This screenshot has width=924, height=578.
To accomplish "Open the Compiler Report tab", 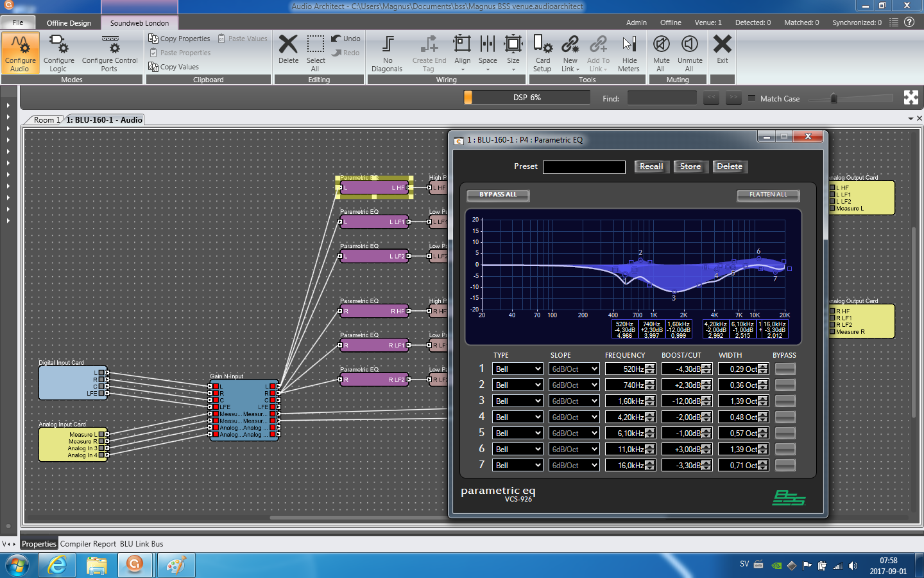I will (x=88, y=544).
